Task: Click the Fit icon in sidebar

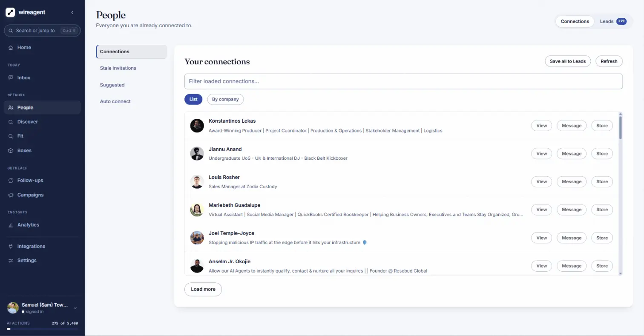Action: click(x=11, y=136)
